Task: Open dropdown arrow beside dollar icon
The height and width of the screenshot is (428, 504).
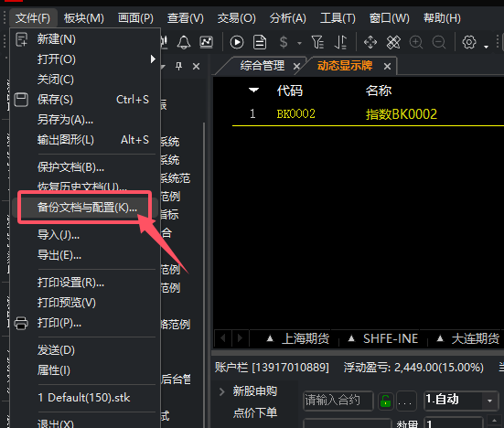Action: [x=300, y=43]
